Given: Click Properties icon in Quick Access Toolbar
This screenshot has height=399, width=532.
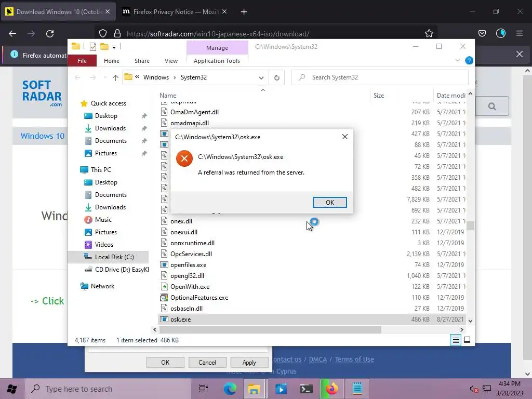Looking at the screenshot, I should click(x=93, y=47).
